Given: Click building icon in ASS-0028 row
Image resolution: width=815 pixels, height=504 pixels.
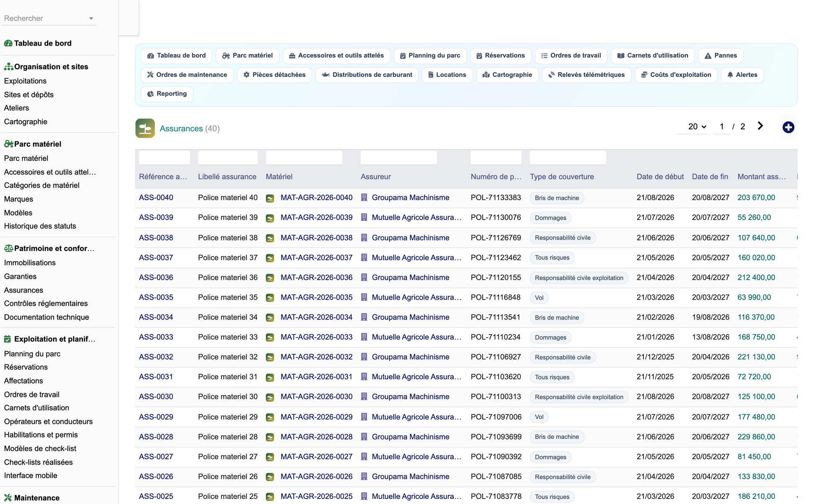Looking at the screenshot, I should coord(364,437).
